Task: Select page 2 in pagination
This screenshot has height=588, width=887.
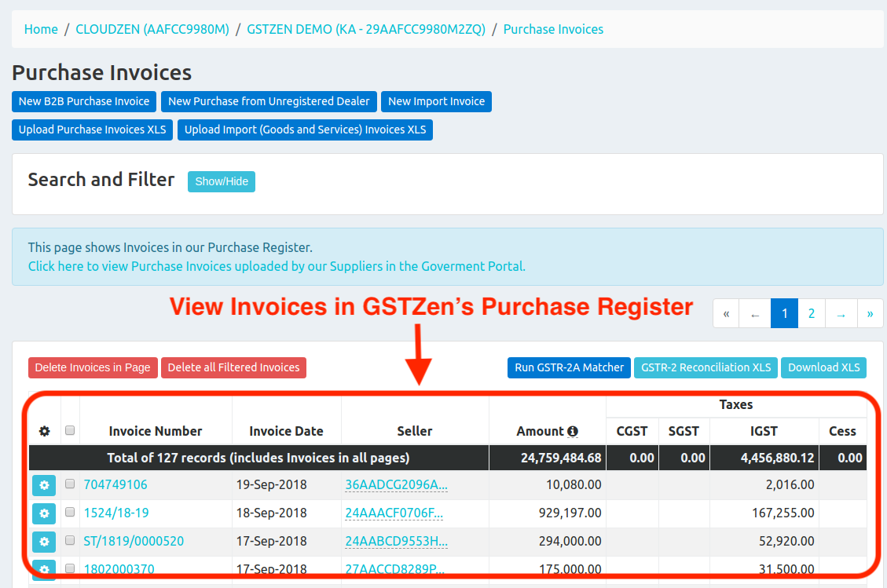Action: coord(812,314)
